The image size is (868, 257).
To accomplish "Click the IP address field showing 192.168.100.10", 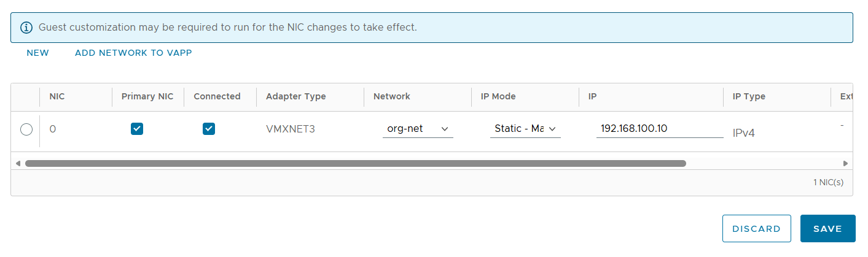I will point(659,129).
